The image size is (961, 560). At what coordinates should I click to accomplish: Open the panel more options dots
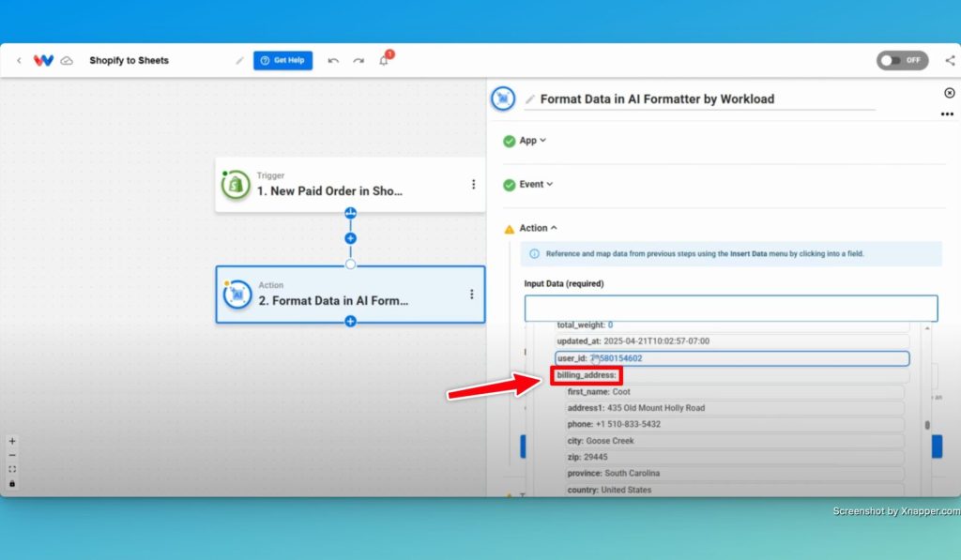pos(948,114)
